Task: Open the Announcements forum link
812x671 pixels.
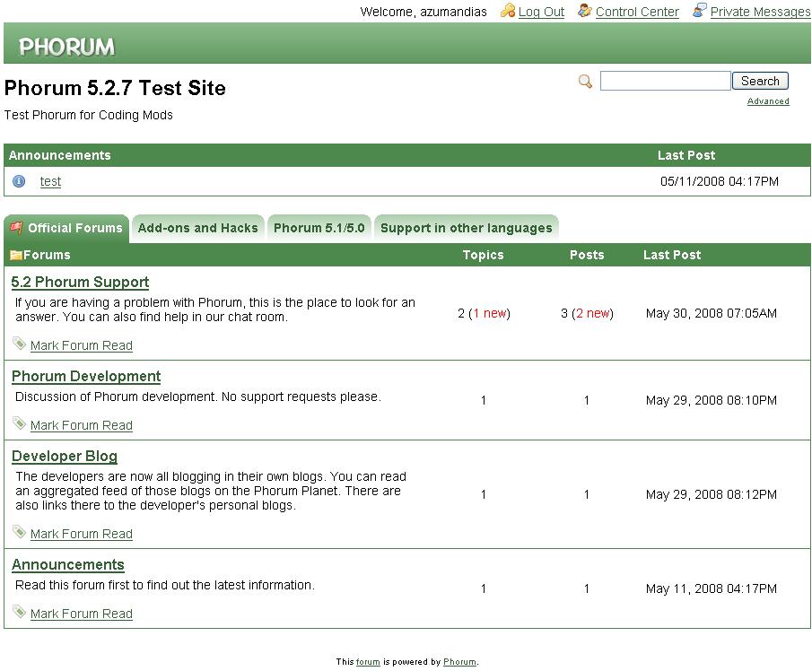Action: point(68,565)
